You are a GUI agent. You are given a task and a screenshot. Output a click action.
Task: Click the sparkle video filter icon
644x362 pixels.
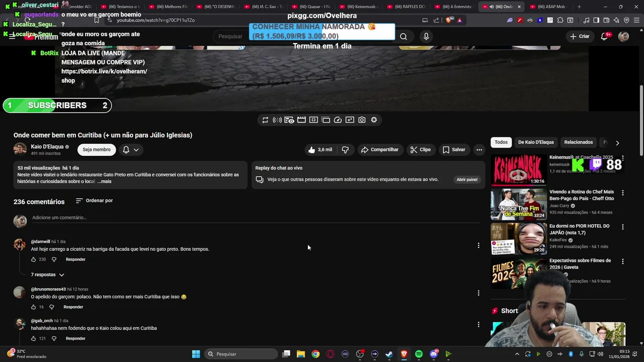pyautogui.click(x=350, y=120)
